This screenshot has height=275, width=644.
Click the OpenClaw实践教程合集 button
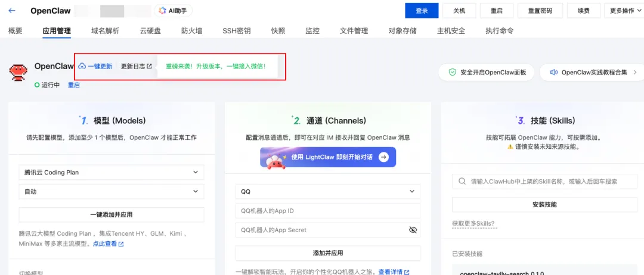pyautogui.click(x=592, y=72)
